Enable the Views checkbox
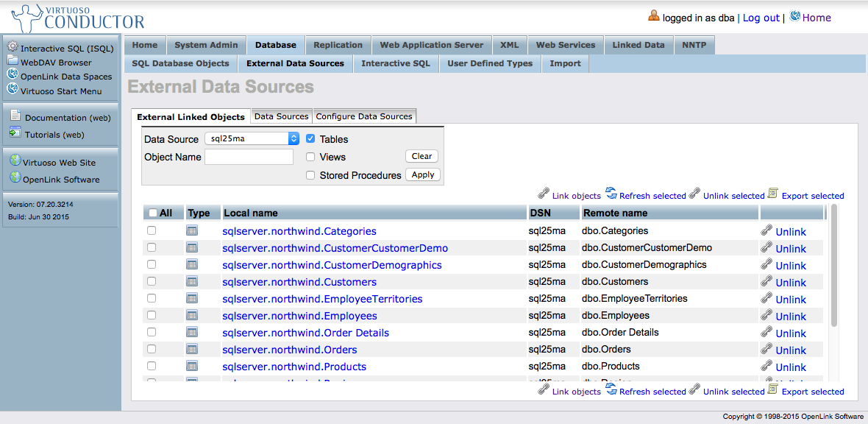This screenshot has width=868, height=424. (x=310, y=157)
